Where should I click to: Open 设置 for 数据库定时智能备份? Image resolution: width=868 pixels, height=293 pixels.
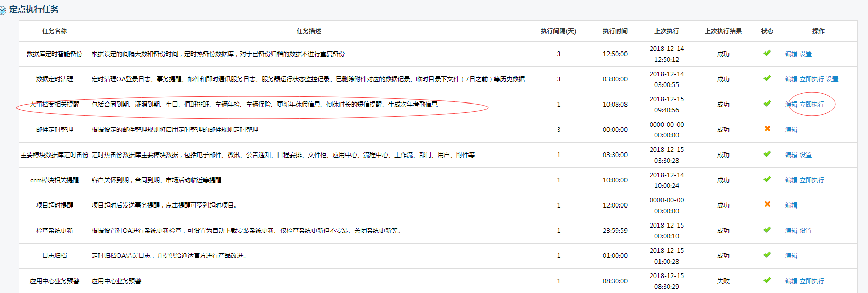[806, 54]
